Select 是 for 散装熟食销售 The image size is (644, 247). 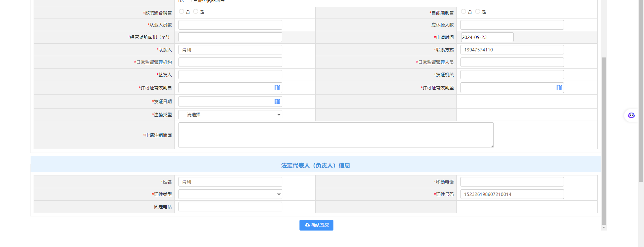coord(196,12)
